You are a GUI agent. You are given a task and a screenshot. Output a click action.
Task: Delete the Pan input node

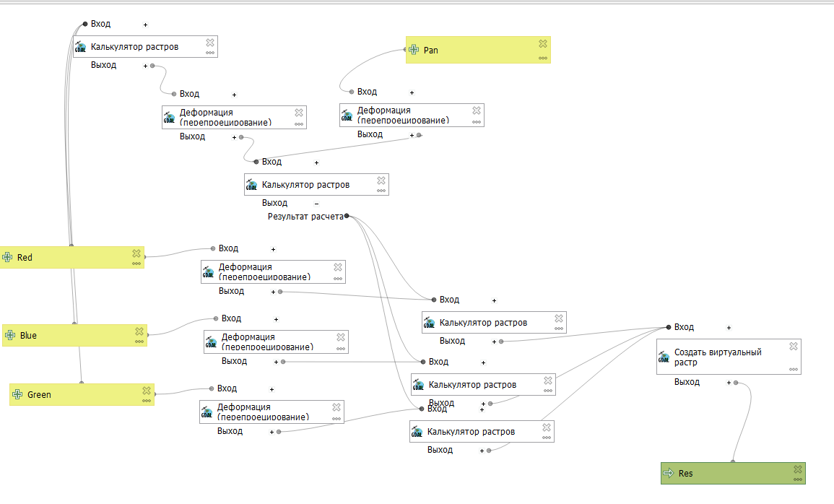coord(542,43)
